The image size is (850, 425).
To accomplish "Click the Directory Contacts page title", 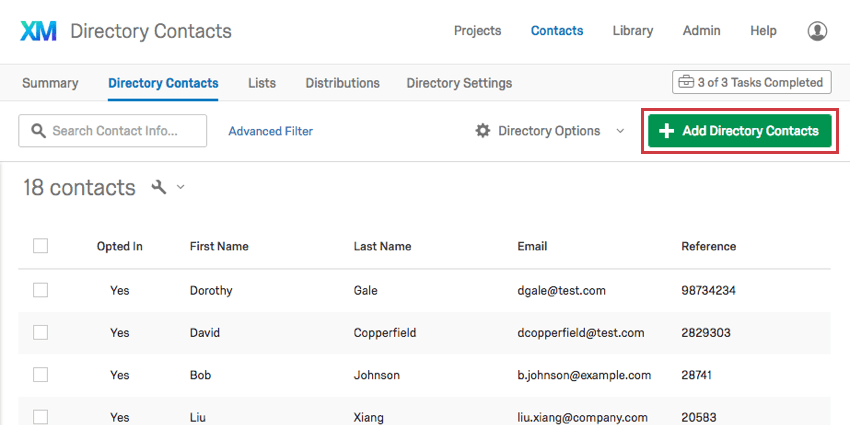I will click(x=151, y=31).
